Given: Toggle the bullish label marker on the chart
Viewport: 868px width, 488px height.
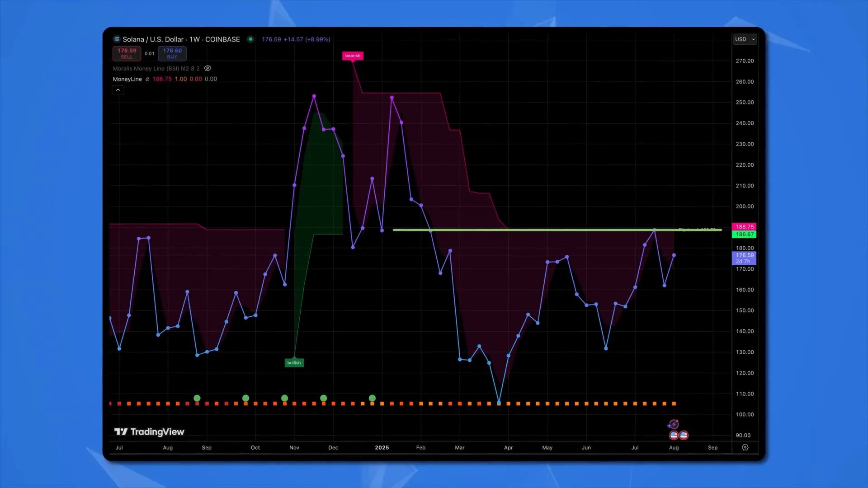Looking at the screenshot, I should pos(294,362).
